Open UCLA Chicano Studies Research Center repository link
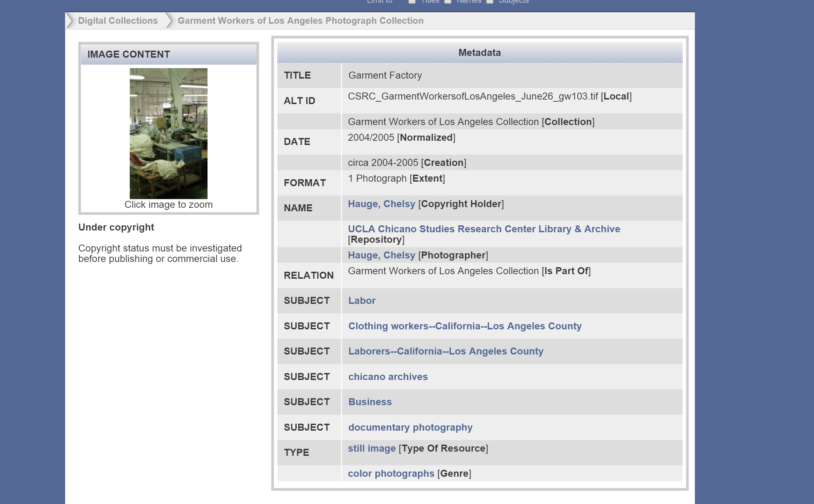The width and height of the screenshot is (814, 504). pyautogui.click(x=484, y=229)
